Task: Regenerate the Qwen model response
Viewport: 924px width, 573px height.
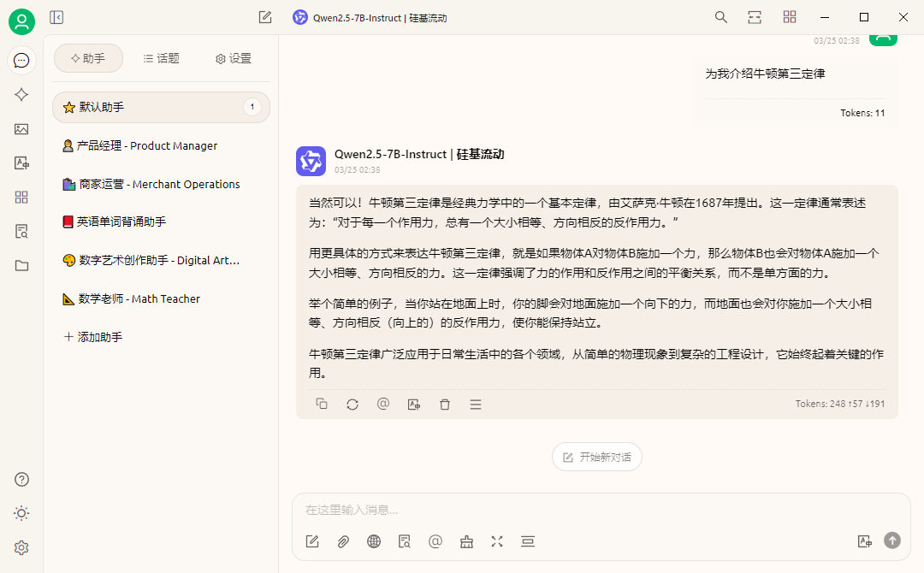Action: coord(352,404)
